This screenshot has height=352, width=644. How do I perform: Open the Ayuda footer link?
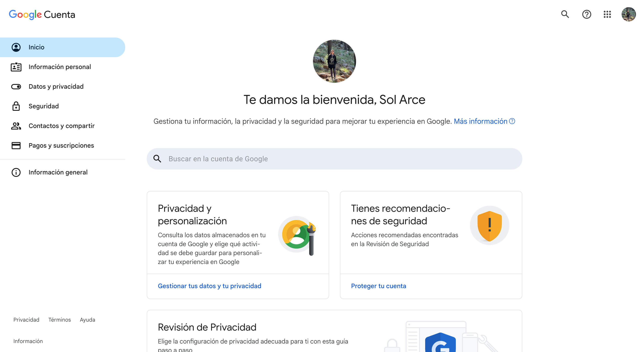[87, 320]
